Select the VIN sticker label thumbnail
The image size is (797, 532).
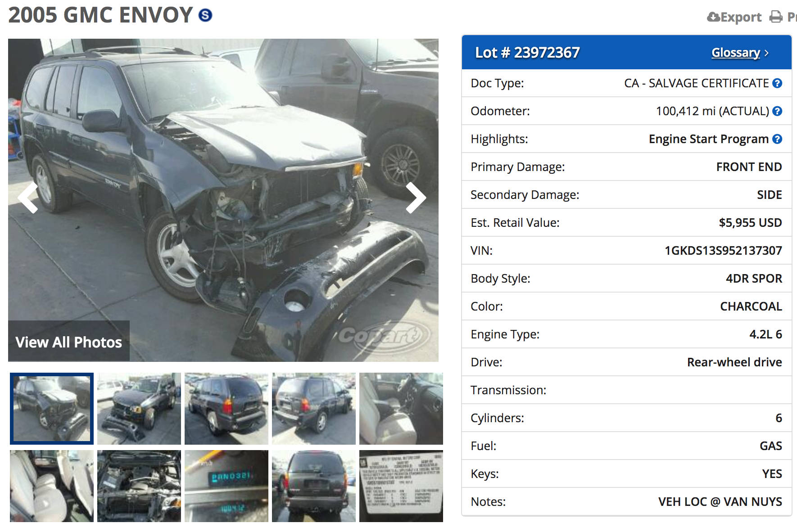401,486
